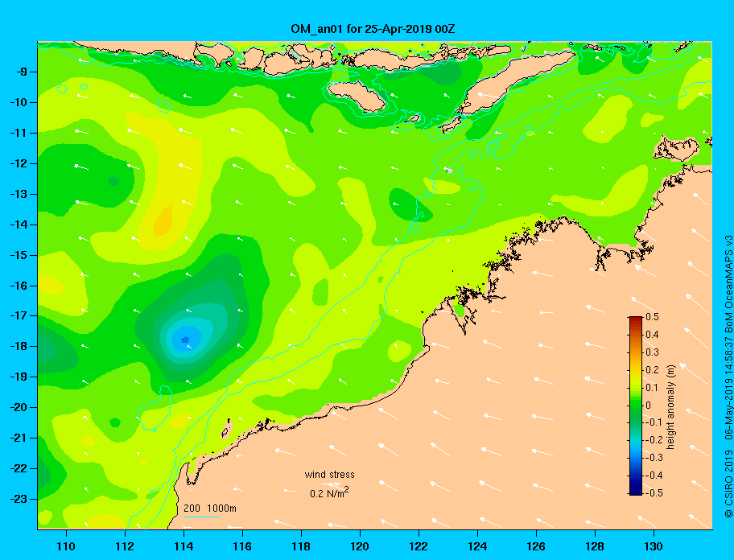Screen dimensions: 734x560
Task: Click longitude label 110 on the x-axis
Action: click(66, 546)
